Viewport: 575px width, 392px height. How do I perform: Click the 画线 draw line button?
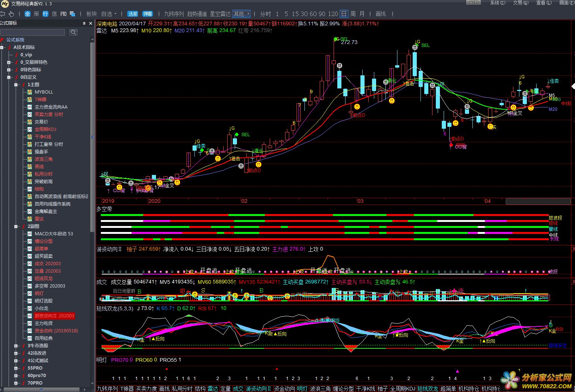pos(381,14)
